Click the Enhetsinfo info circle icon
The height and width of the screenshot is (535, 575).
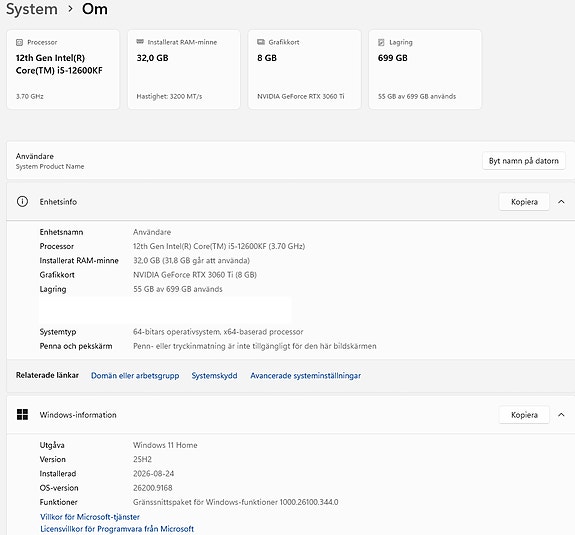pyautogui.click(x=22, y=202)
